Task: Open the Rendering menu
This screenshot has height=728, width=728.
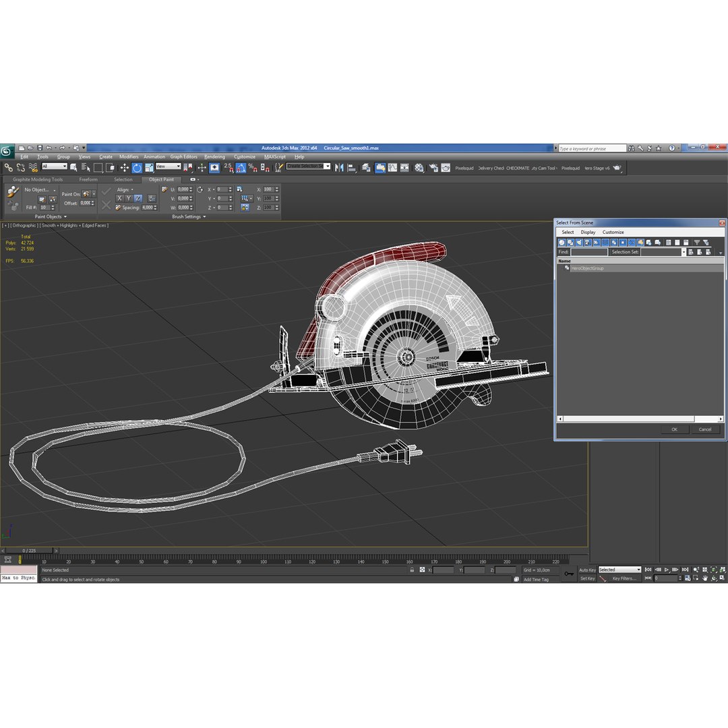Action: click(214, 157)
